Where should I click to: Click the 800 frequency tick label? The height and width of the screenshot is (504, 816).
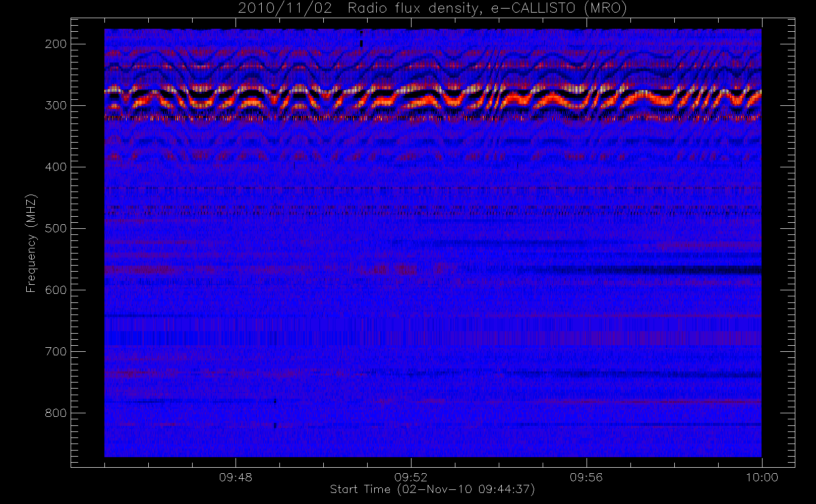click(56, 413)
